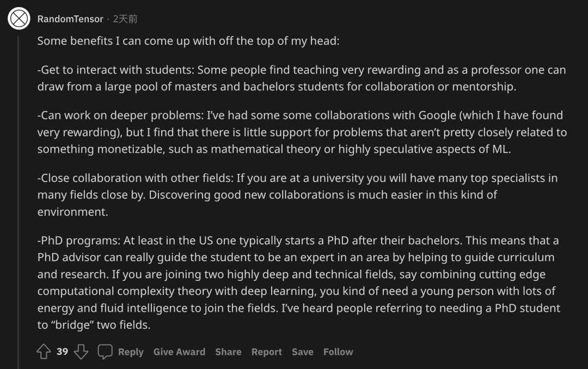Share this comment

click(228, 352)
